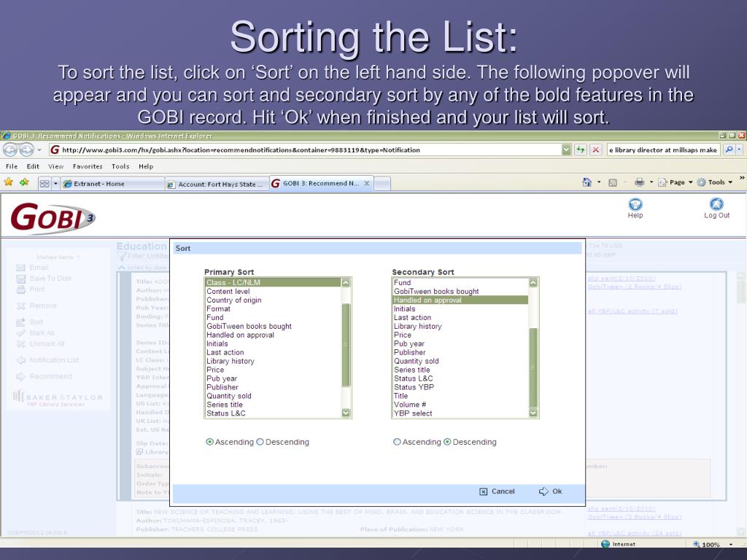Viewport: 747px width, 560px height.
Task: Click the search magnifier icon
Action: point(729,149)
